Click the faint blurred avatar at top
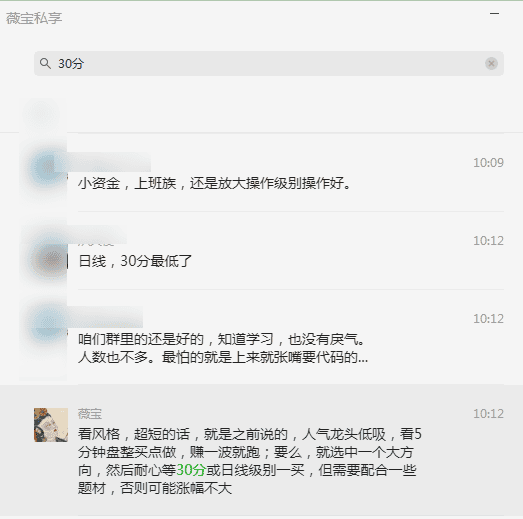This screenshot has height=519, width=523. [x=41, y=113]
